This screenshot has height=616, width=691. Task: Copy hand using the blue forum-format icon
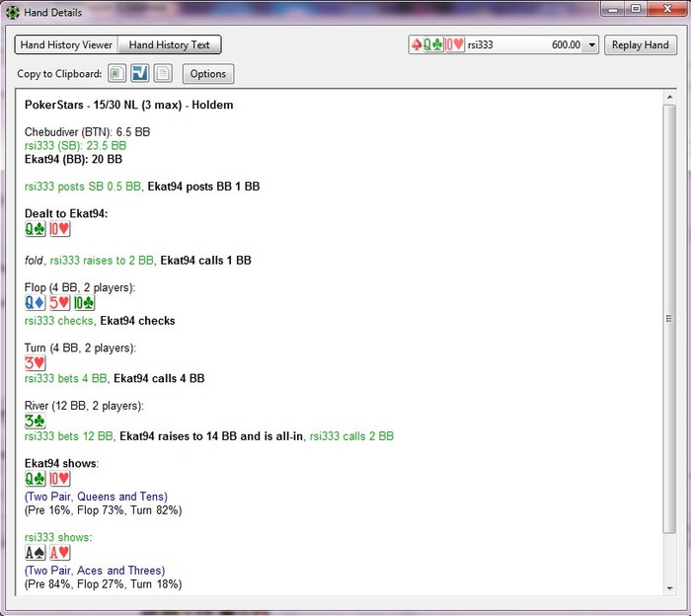coord(140,74)
